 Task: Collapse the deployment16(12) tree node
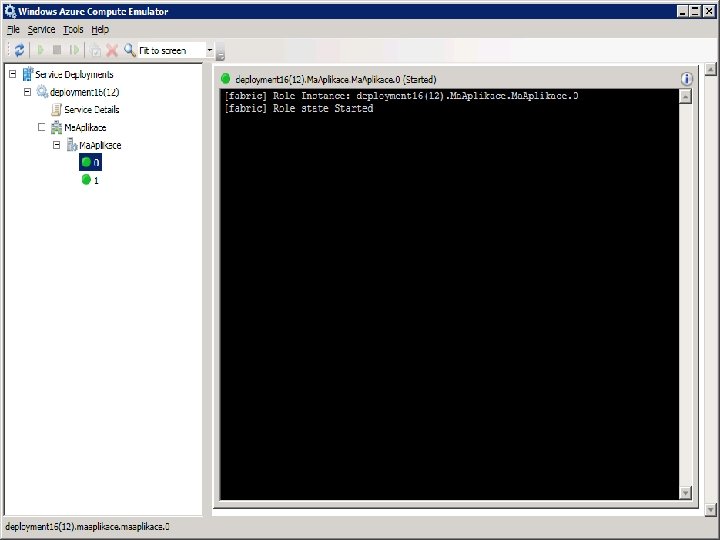point(27,92)
